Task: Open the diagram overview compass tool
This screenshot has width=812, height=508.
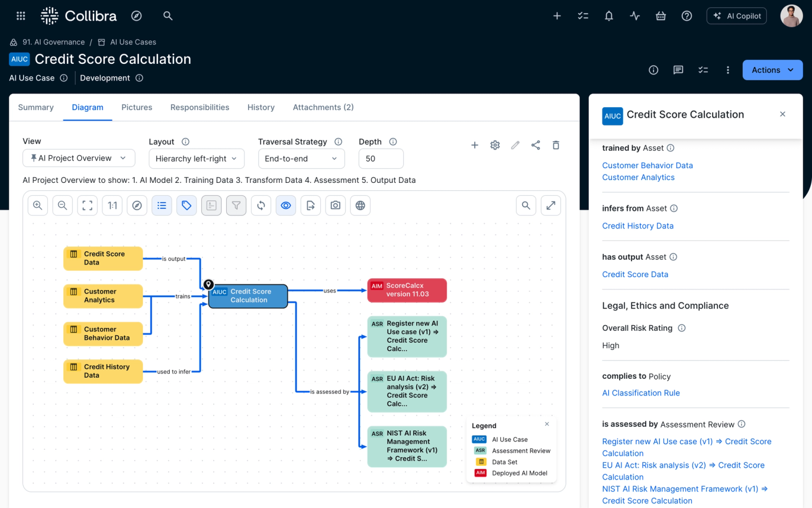Action: tap(137, 205)
